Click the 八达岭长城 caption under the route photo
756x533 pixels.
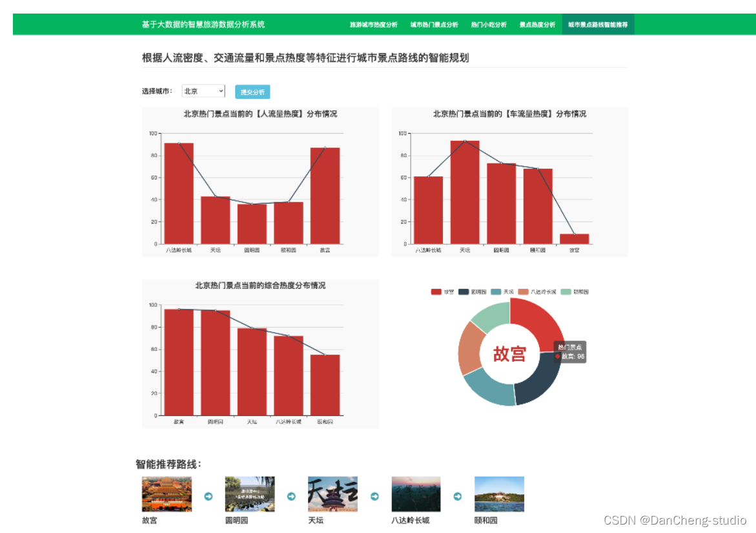pyautogui.click(x=411, y=521)
